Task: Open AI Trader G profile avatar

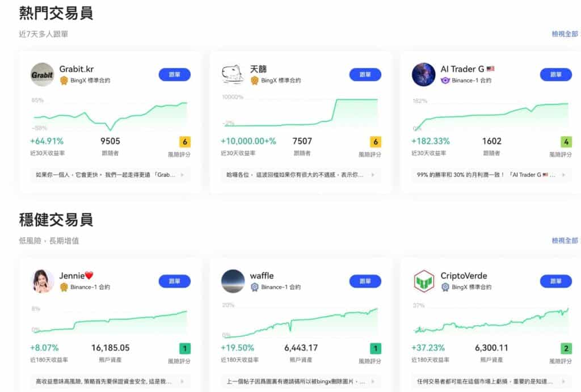Action: pos(423,74)
